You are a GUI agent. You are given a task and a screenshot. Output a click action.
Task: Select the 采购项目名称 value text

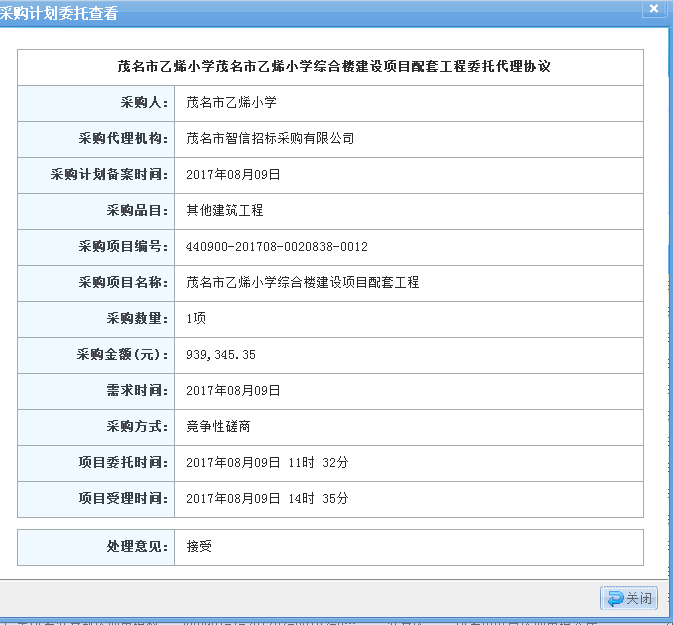pyautogui.click(x=302, y=282)
